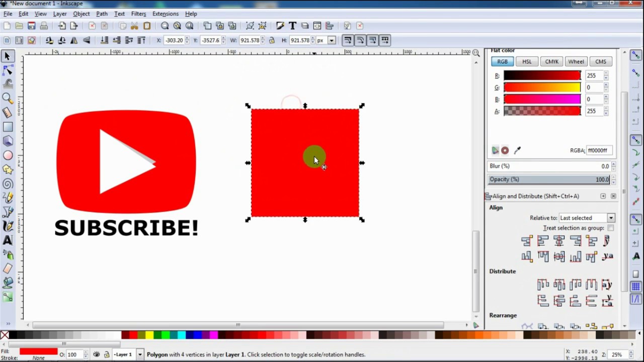Viewport: 644px width, 362px height.
Task: Click the Export icon
Action: tap(74, 26)
